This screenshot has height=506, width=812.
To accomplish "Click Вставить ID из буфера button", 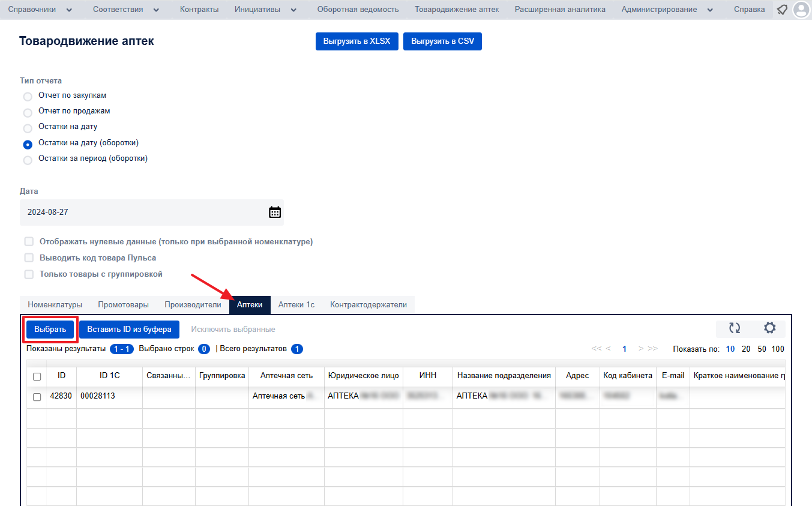I will [129, 329].
